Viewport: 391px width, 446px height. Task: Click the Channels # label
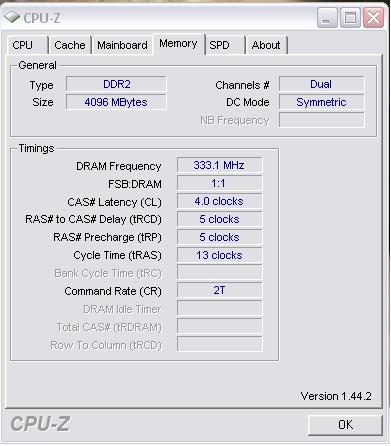click(242, 85)
